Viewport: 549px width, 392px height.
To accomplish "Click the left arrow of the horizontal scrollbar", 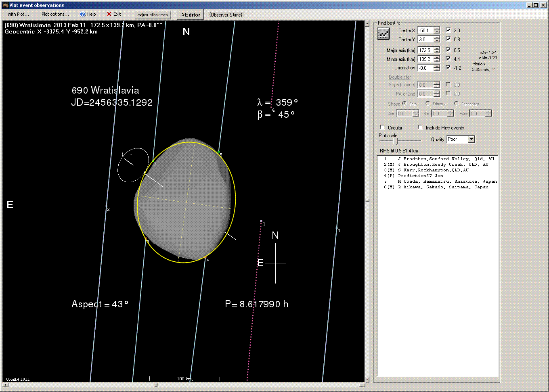I will [x=5, y=385].
